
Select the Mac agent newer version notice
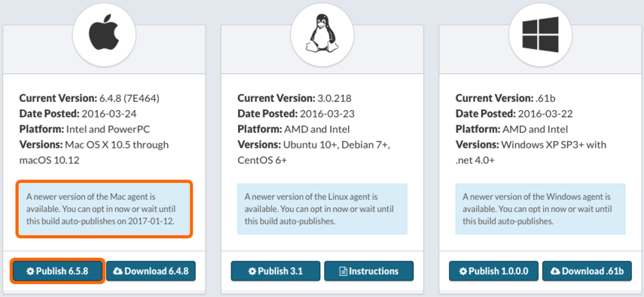pos(105,209)
